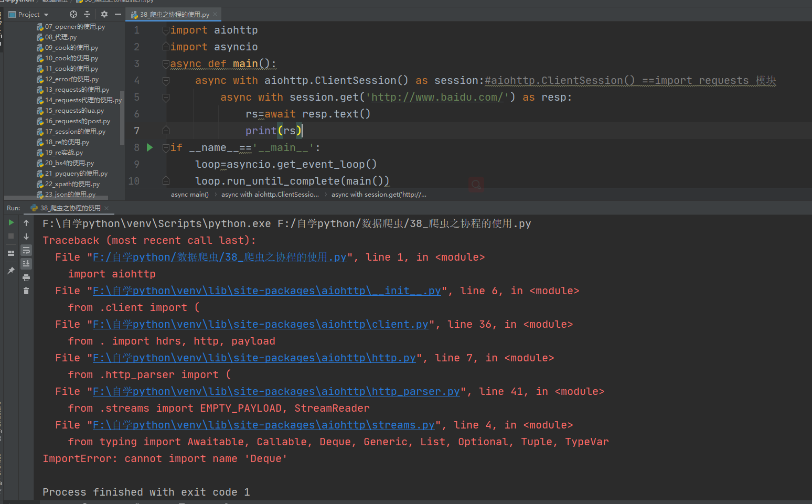
Task: Open traceback link to aiohttp\http_parser.py
Action: pos(276,391)
